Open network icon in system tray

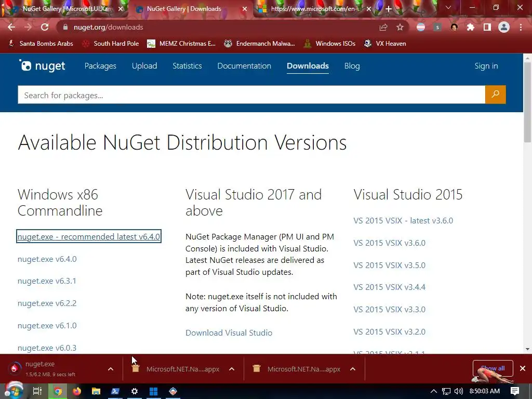click(x=446, y=391)
